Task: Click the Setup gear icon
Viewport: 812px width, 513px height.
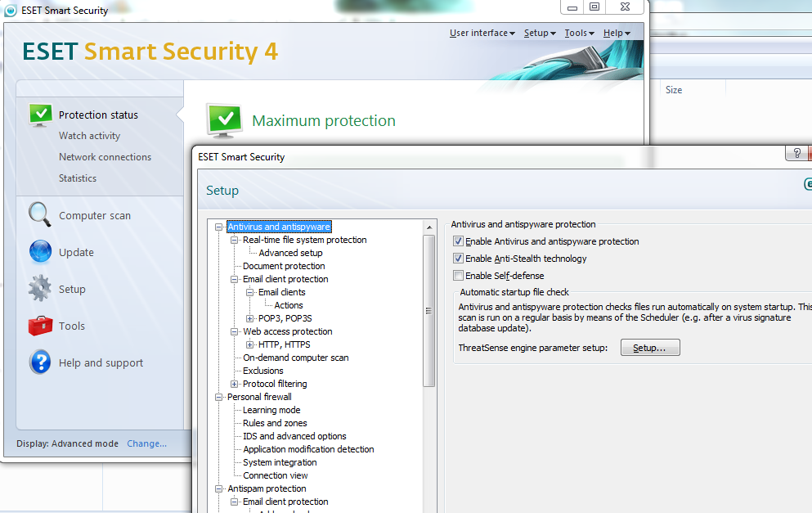Action: tap(40, 289)
